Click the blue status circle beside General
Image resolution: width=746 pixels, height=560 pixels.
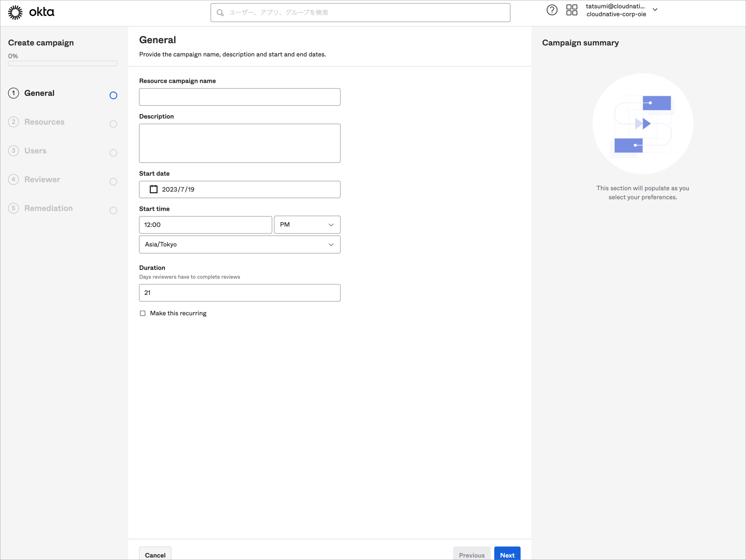113,95
